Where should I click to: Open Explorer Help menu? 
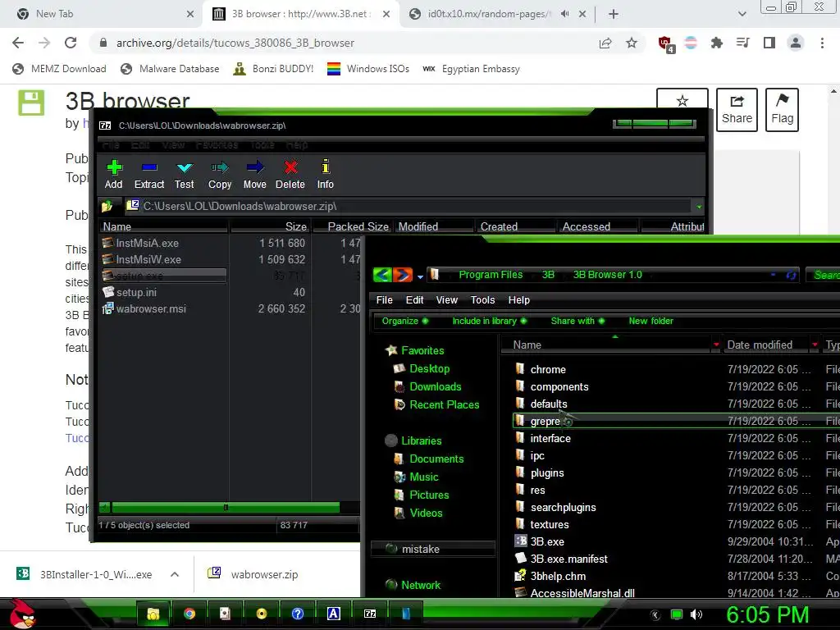pos(518,300)
